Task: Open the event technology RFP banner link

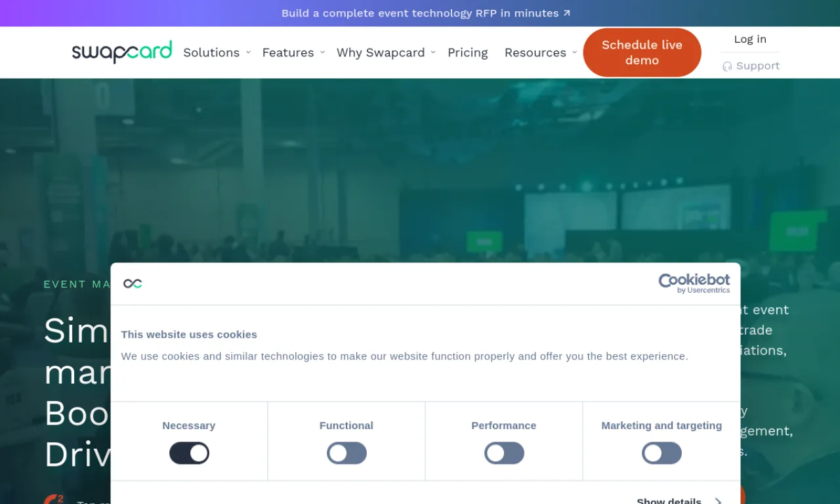Action: (x=426, y=13)
